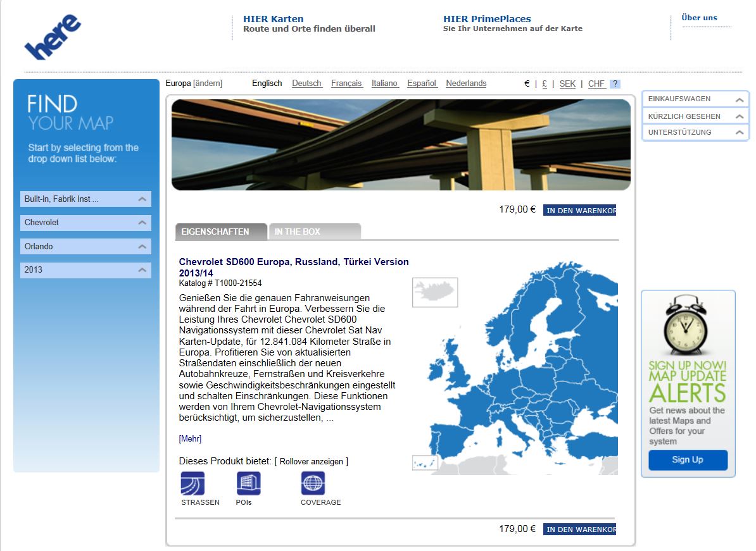The image size is (756, 551).
Task: Switch language to Deutsch
Action: point(306,84)
